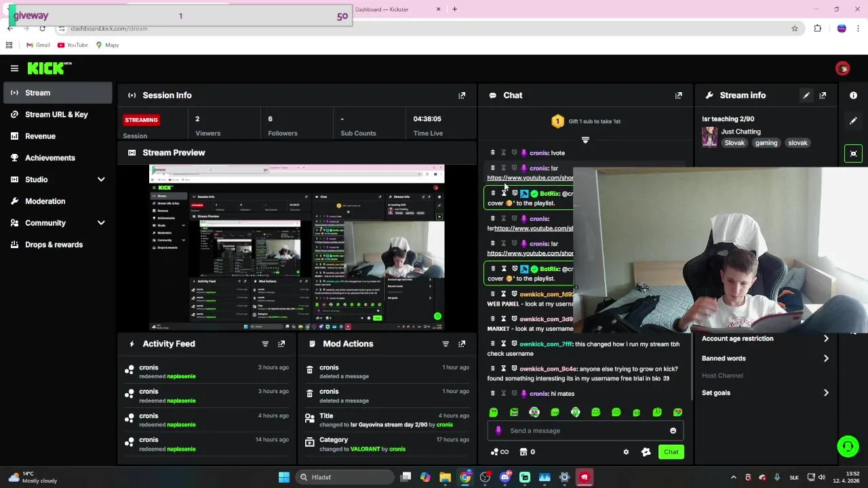The image size is (868, 488).
Task: Click the Gift 1 sub leaderboard badge
Action: 557,121
